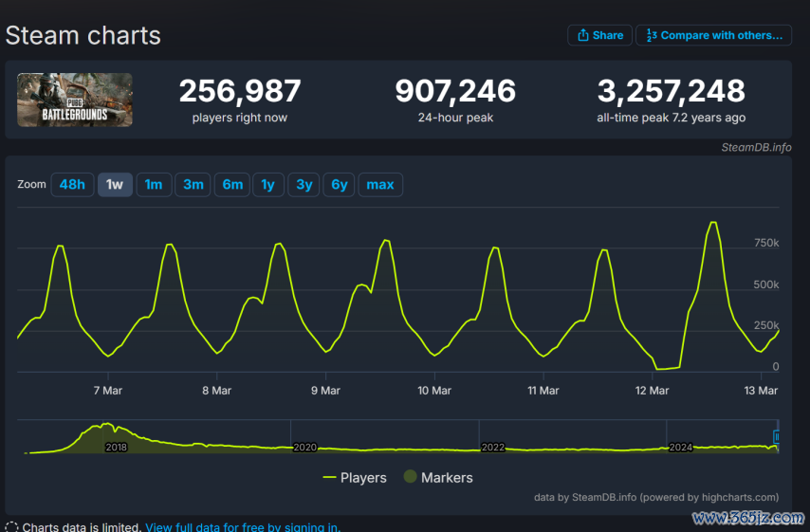Click the highest peak on 12 Mar
Screen dimensions: 810x532
coord(713,223)
